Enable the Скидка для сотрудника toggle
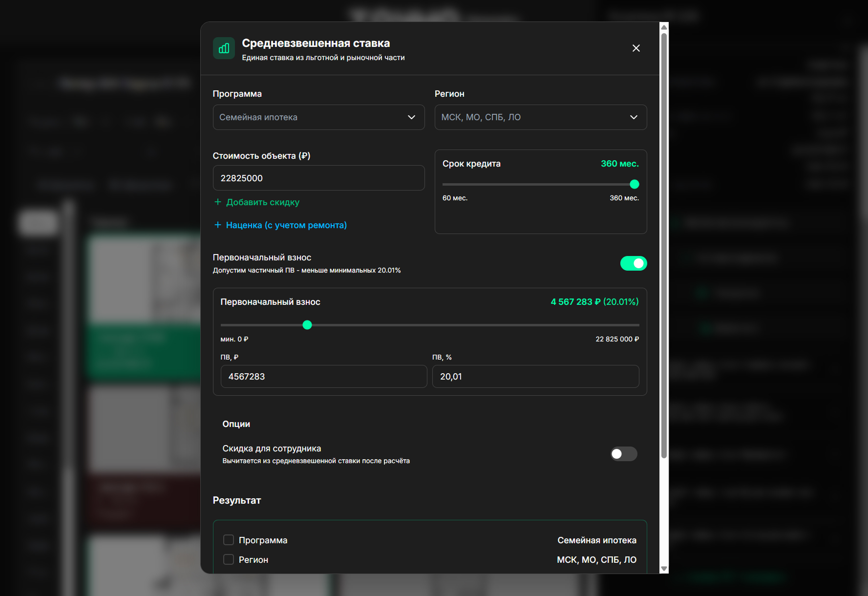 [x=624, y=454]
